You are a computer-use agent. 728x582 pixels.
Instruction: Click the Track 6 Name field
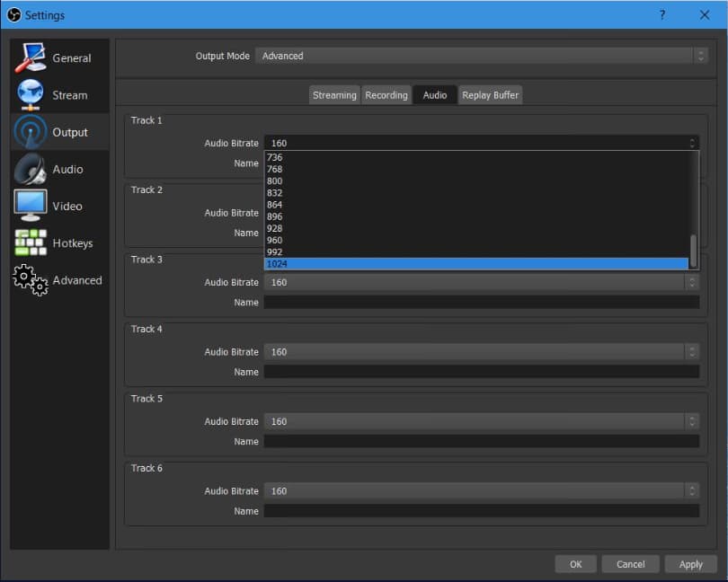point(482,511)
